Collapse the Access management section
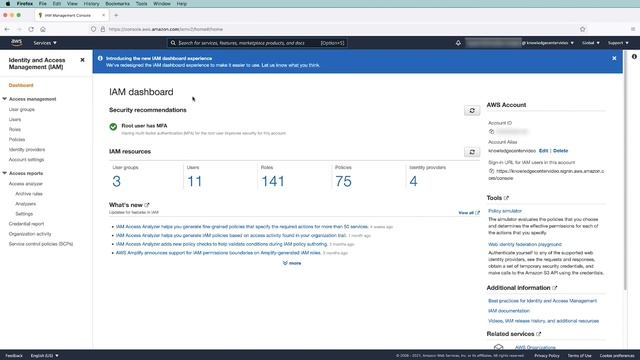This screenshot has height=360, width=640. tap(4, 99)
